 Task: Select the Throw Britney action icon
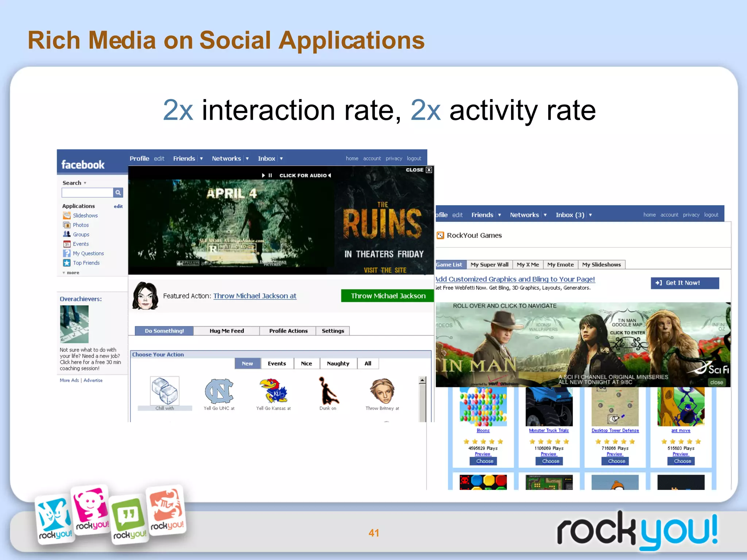[x=382, y=391]
